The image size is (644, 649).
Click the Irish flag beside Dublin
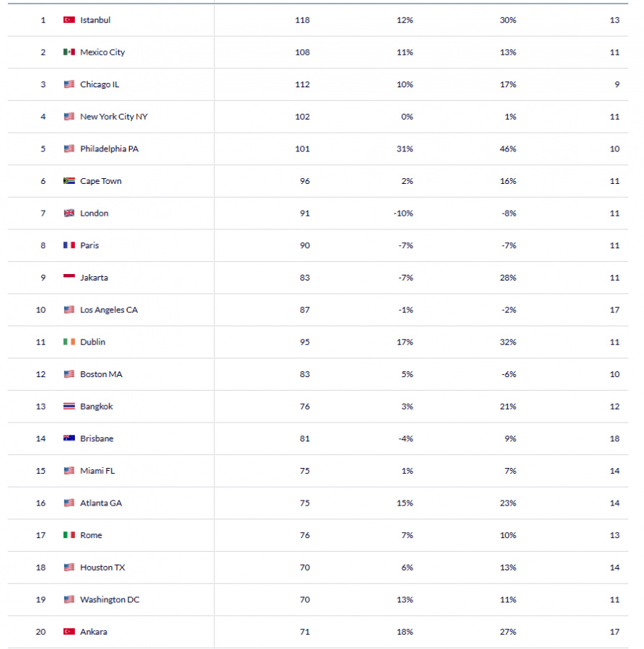[69, 342]
